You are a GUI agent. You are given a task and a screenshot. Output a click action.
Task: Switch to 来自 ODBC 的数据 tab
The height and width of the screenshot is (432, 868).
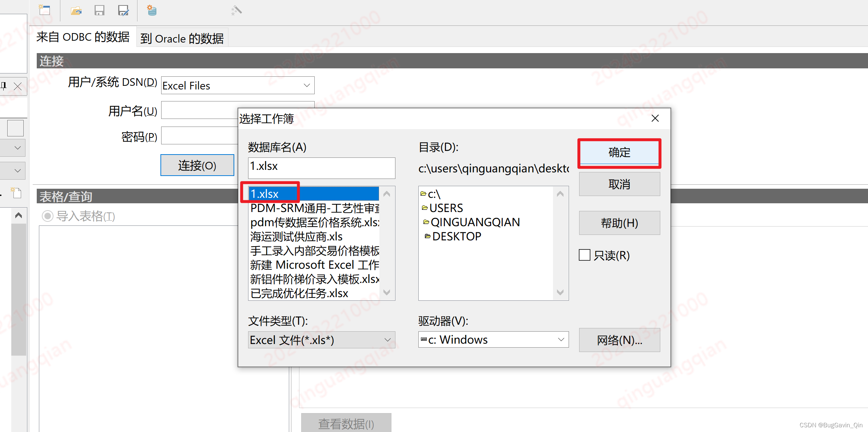click(x=83, y=37)
